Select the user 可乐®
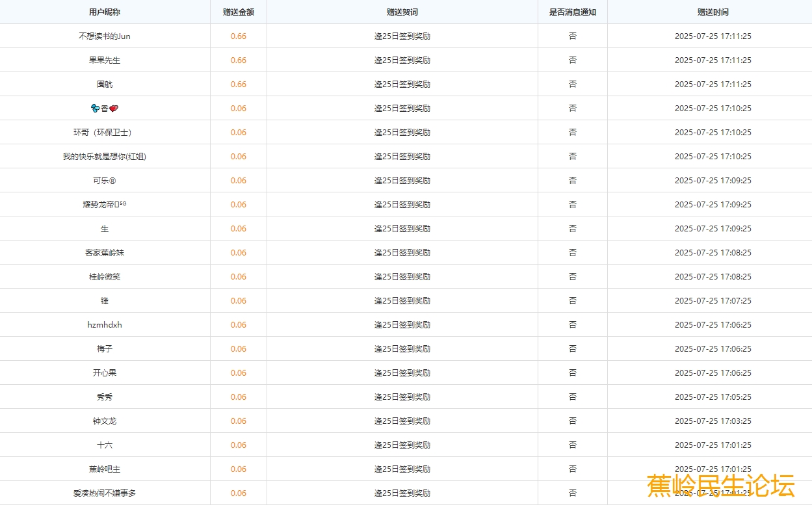 (x=105, y=181)
